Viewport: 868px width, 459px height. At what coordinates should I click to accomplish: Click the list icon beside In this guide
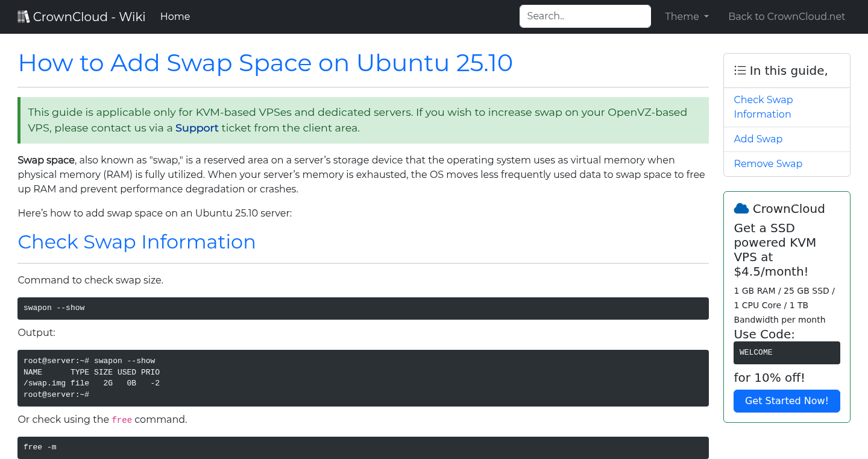[740, 71]
